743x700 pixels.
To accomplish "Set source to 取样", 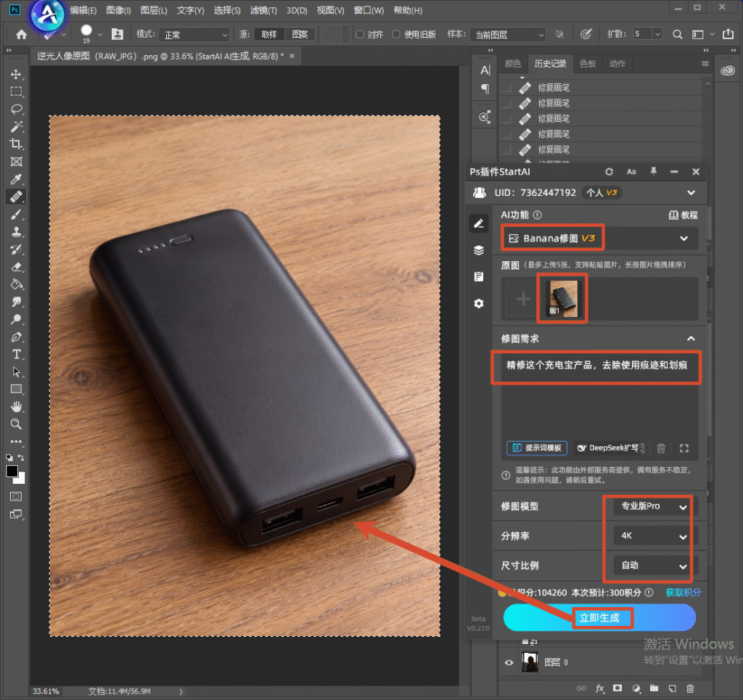I will [x=268, y=35].
